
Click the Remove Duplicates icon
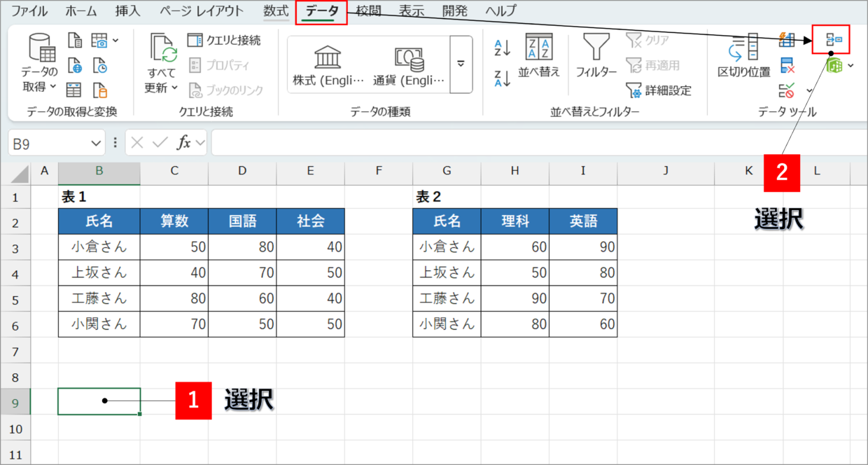(x=787, y=65)
